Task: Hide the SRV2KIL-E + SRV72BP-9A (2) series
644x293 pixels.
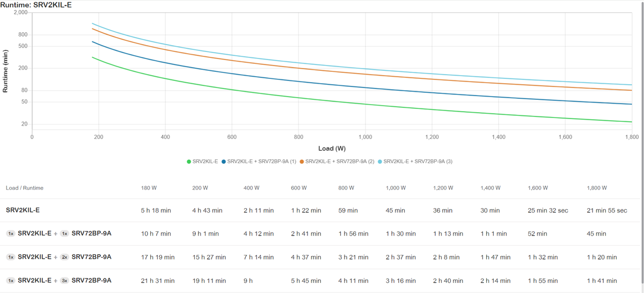Action: click(341, 162)
